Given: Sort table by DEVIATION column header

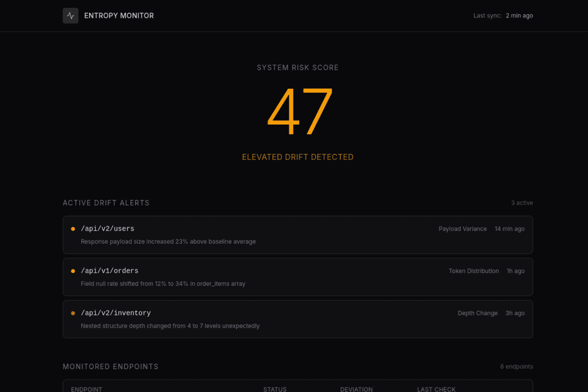Looking at the screenshot, I should [x=356, y=389].
